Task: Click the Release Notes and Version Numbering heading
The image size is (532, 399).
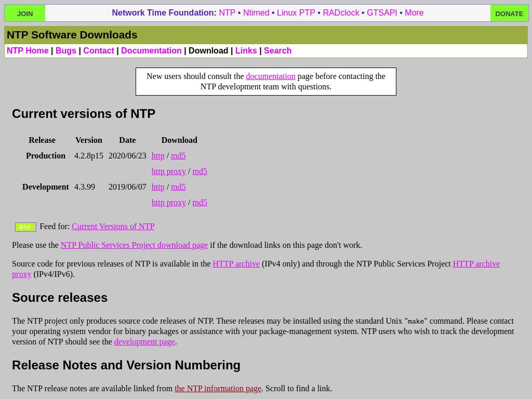Action: [x=126, y=365]
